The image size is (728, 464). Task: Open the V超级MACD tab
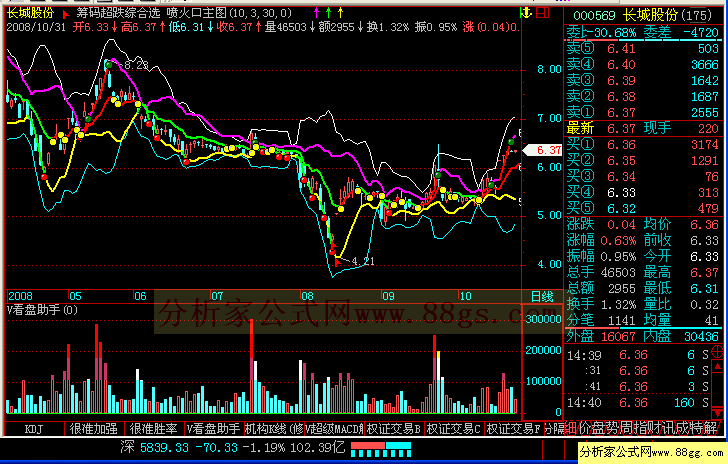(x=334, y=429)
